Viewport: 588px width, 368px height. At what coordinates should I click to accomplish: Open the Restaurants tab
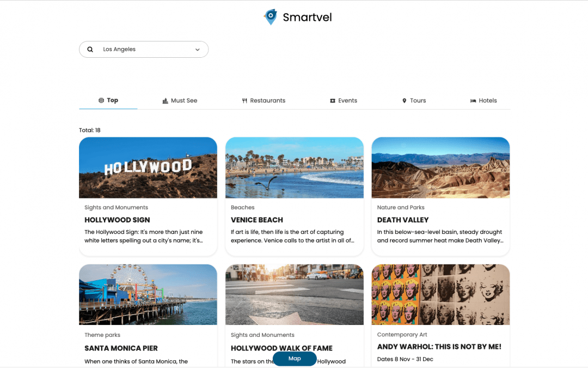coord(267,101)
